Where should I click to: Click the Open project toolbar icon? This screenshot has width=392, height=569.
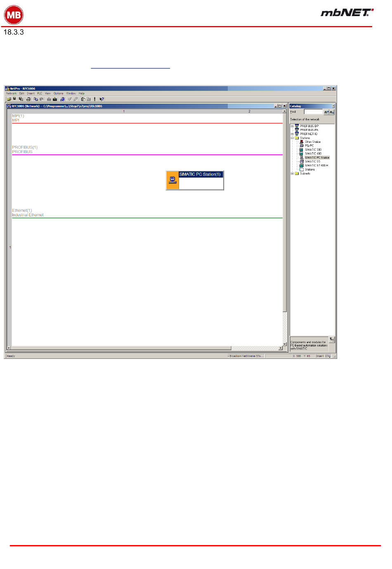(x=9, y=99)
